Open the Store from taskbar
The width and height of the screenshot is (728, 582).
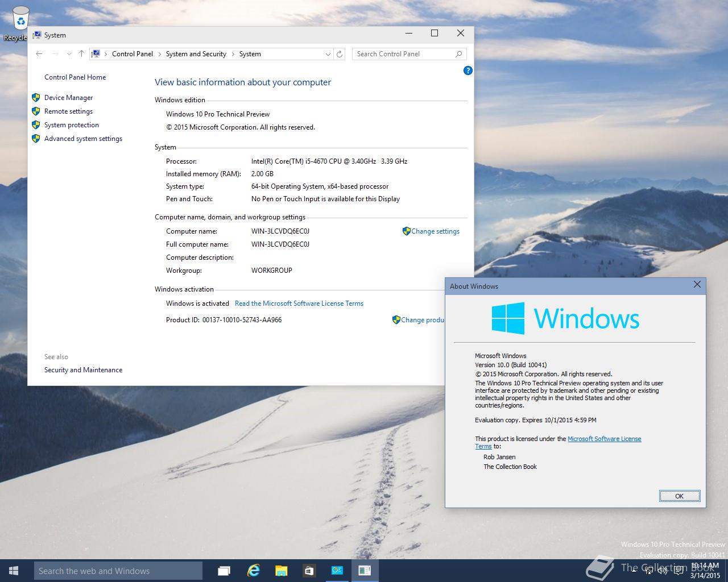[x=309, y=571]
